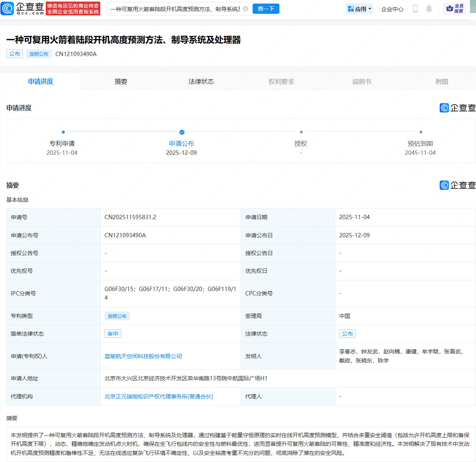Click the 应用 apps grid icon

pos(350,8)
